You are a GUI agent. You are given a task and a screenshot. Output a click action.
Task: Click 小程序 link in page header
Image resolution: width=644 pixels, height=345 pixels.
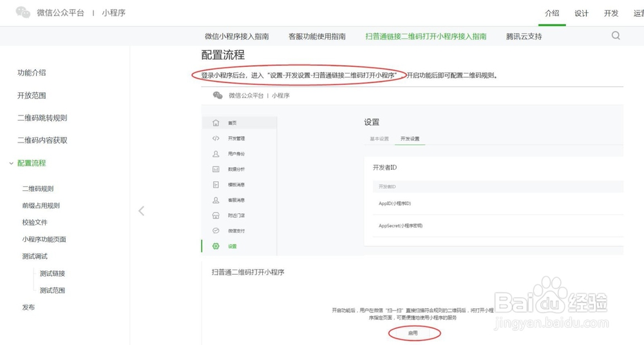click(114, 13)
